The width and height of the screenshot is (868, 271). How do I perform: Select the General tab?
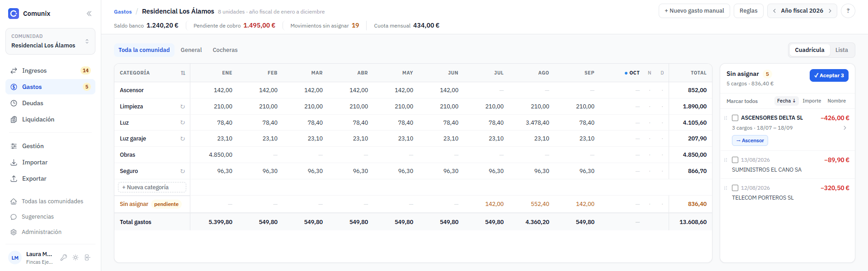click(x=191, y=50)
